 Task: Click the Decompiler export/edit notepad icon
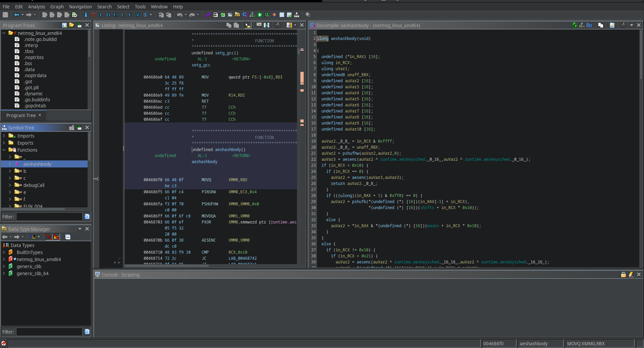pyautogui.click(x=612, y=25)
